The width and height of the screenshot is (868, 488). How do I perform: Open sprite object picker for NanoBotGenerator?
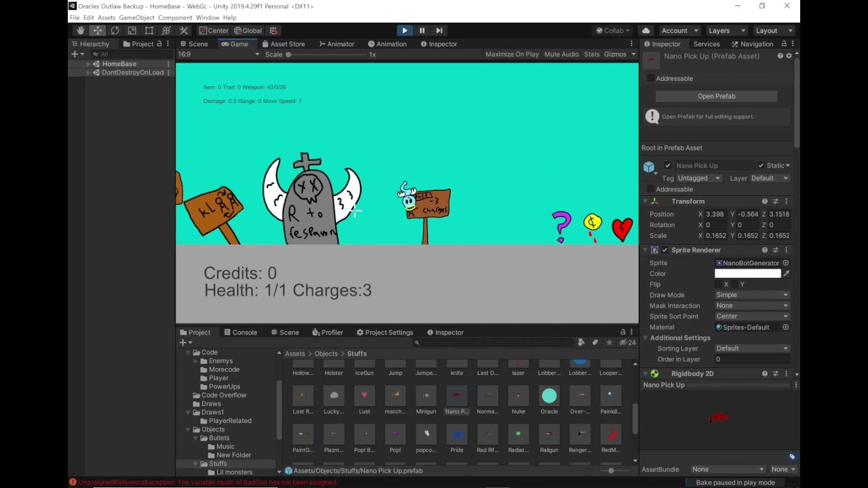786,263
